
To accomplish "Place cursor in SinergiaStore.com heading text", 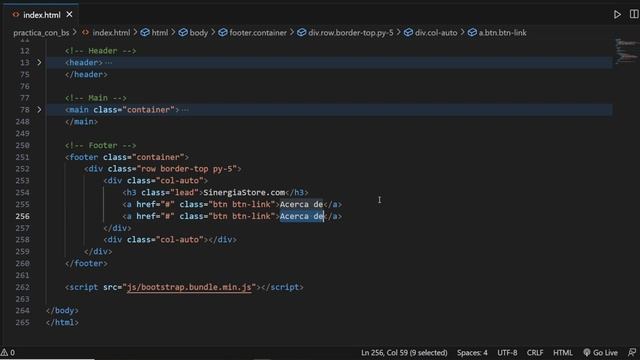I will click(x=244, y=192).
